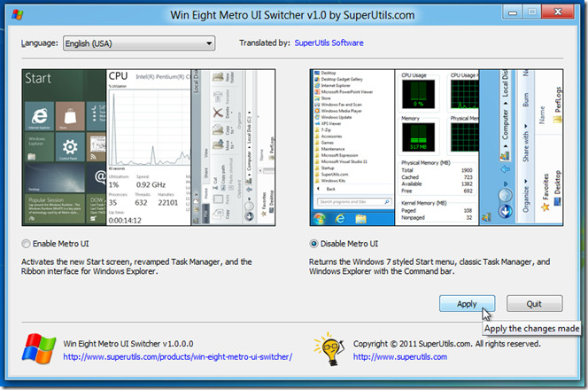This screenshot has height=390, width=588.
Task: Click the lightbulb mascot icon
Action: [x=328, y=348]
